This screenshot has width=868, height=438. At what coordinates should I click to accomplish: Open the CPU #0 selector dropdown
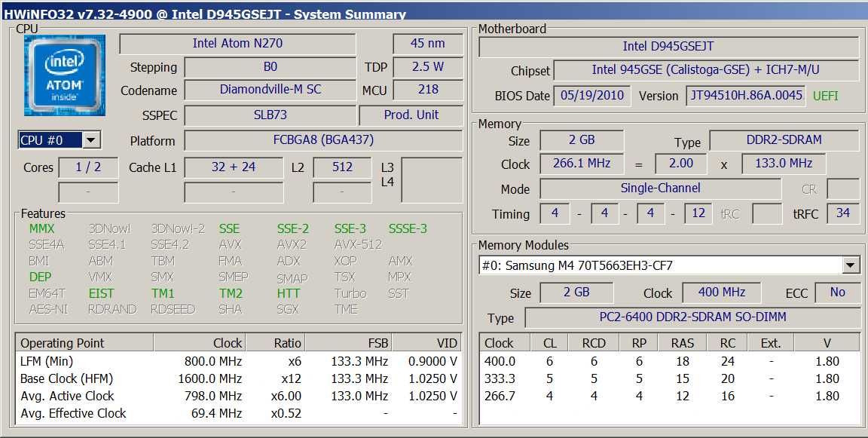coord(91,140)
